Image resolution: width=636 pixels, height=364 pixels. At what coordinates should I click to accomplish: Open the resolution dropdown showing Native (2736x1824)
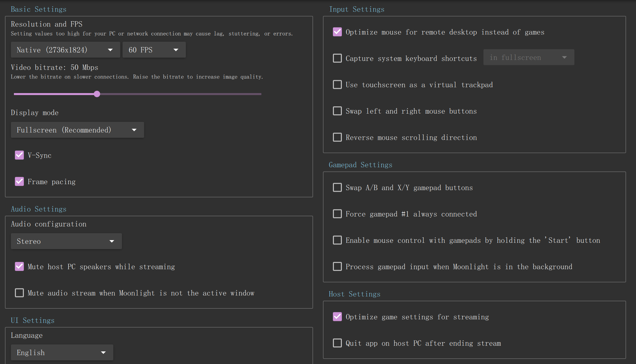(x=65, y=50)
